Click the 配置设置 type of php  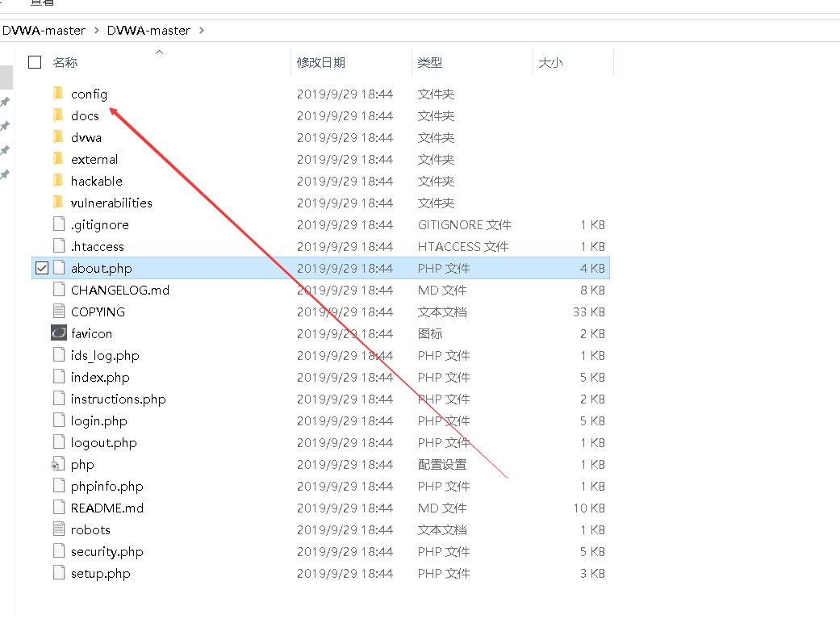(x=442, y=465)
